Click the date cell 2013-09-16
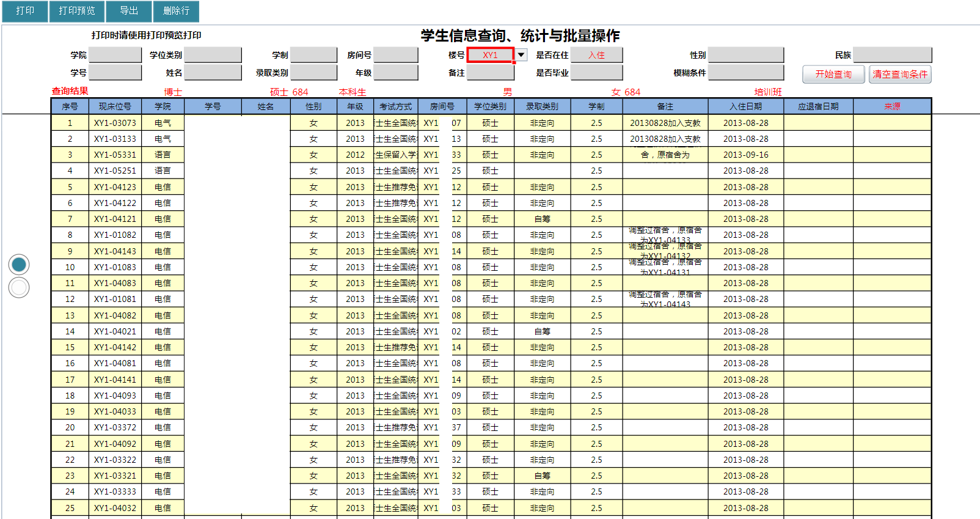The width and height of the screenshot is (980, 519). pyautogui.click(x=745, y=155)
